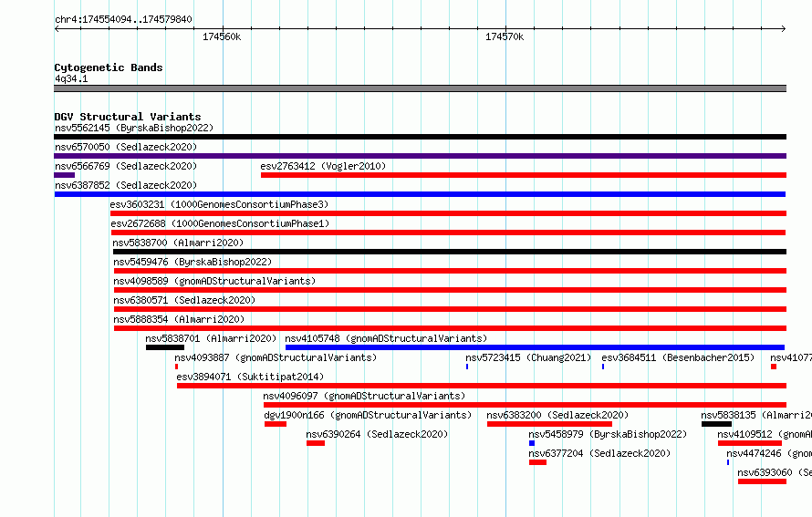Image resolution: width=812 pixels, height=517 pixels.
Task: Open nsv6387852 (Sedlazeck2020) label
Action: tap(126, 185)
